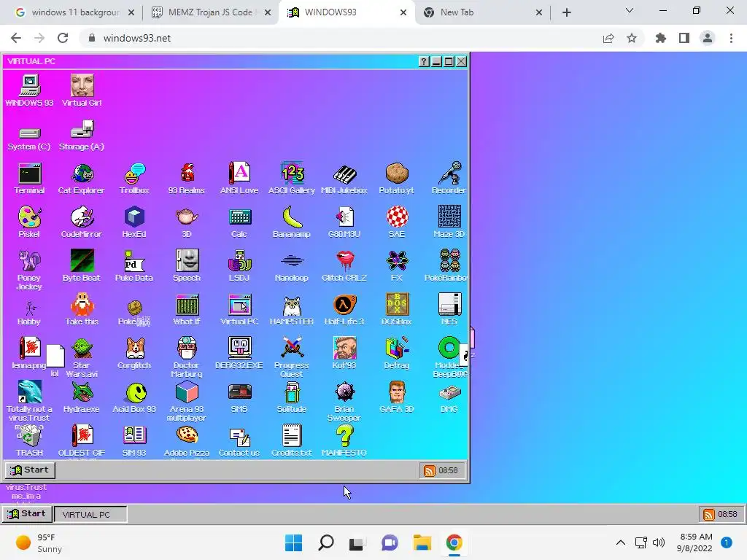Open the 3D teapot icon
The image size is (747, 560).
(187, 222)
